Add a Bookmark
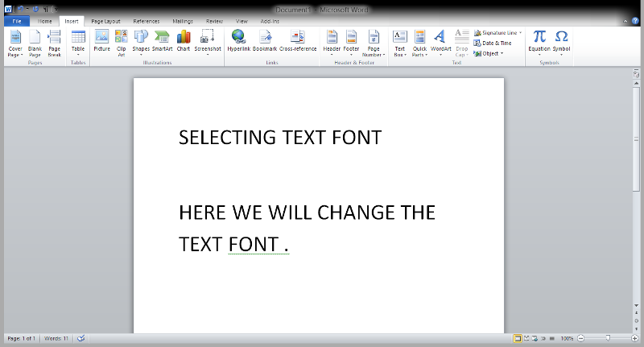This screenshot has width=644, height=347. 265,41
